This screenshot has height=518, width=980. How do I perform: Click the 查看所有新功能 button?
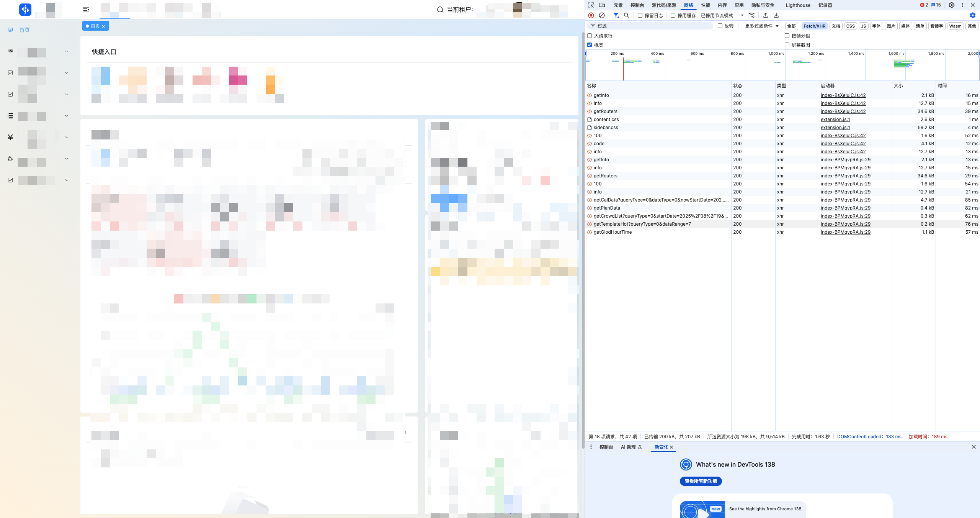pos(701,481)
